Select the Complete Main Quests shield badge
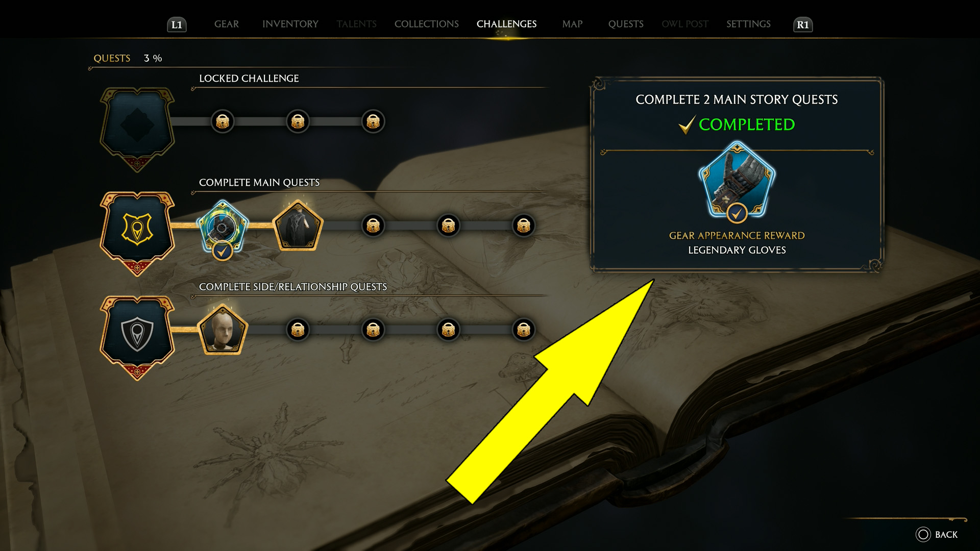The image size is (980, 551). [137, 233]
